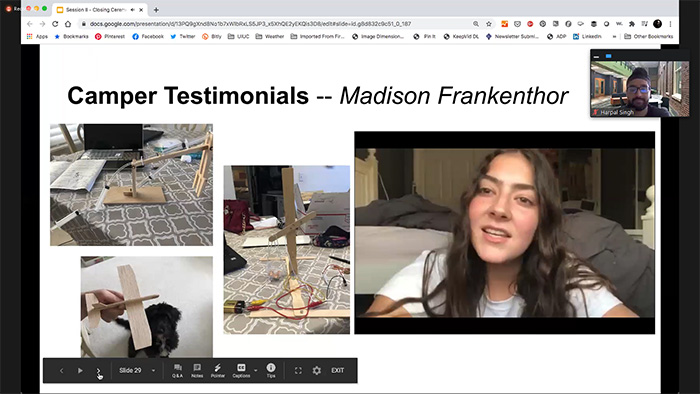
Task: Click the zoom magnifier in address bar
Action: [x=476, y=24]
